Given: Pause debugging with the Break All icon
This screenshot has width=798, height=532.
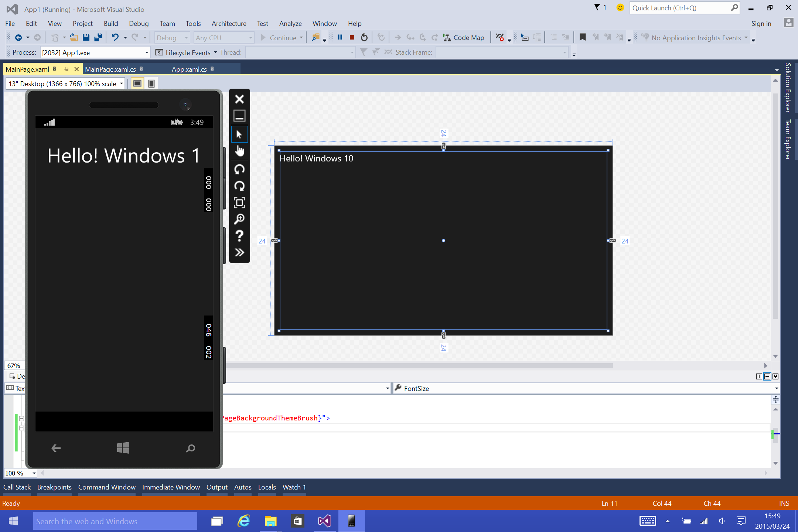Looking at the screenshot, I should click(340, 37).
